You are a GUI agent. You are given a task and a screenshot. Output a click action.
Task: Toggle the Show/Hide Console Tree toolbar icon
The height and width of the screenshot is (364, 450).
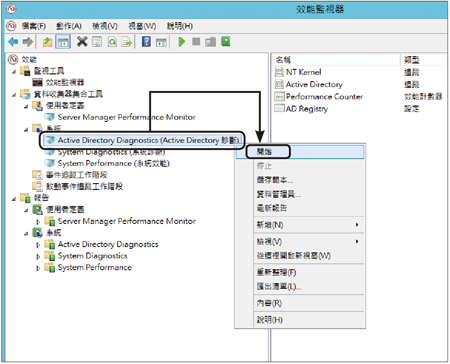[63, 42]
